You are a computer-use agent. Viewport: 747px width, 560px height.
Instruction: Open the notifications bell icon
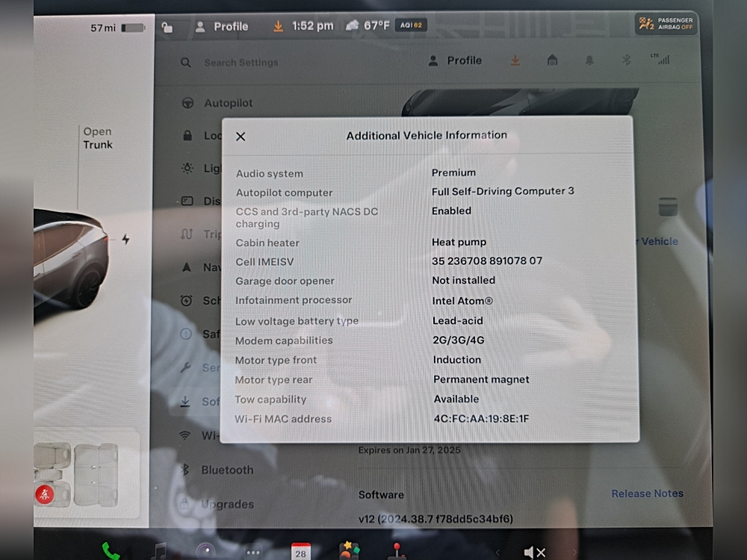click(x=589, y=60)
